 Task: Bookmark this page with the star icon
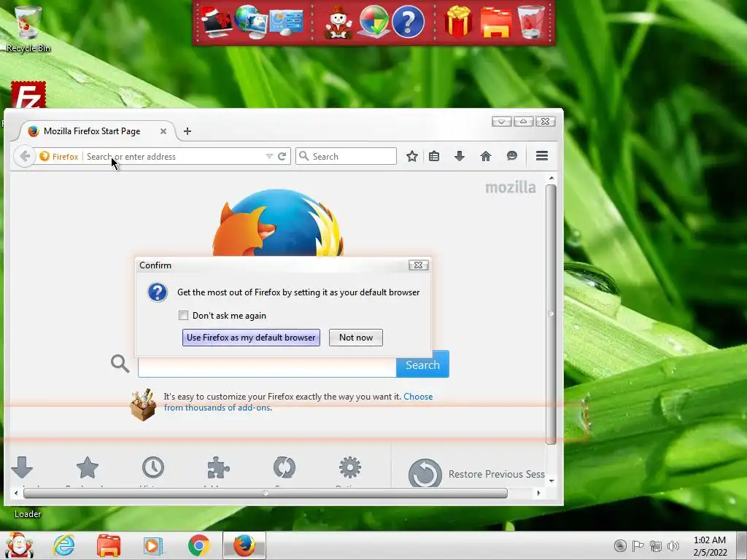(412, 156)
